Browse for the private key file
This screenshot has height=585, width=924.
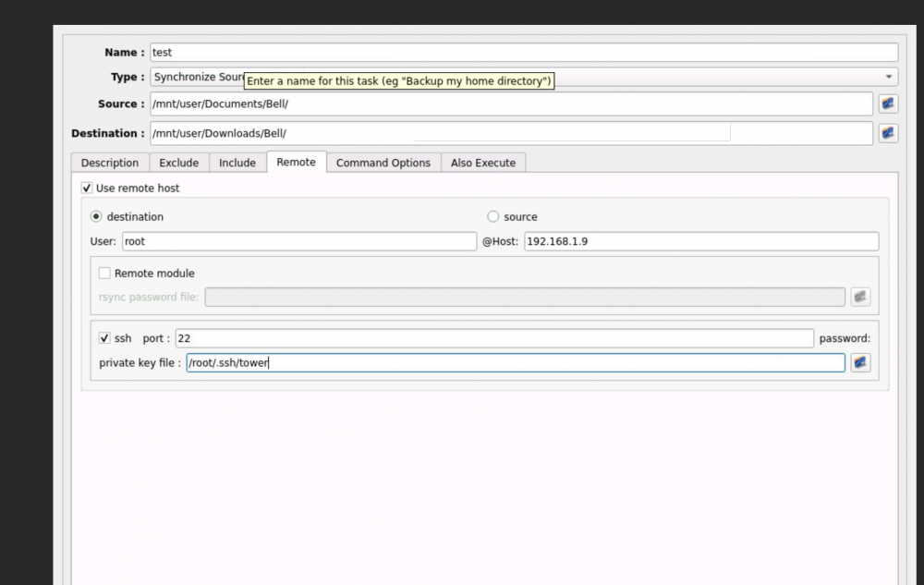[860, 362]
